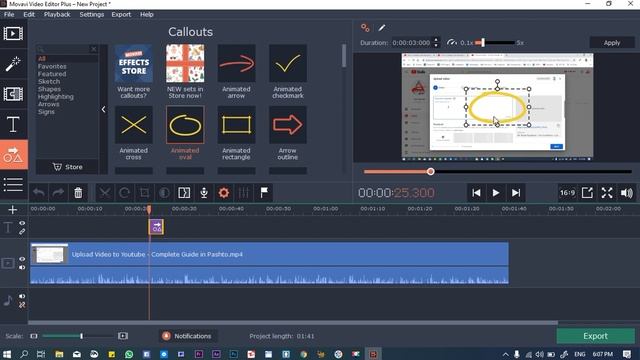Click the speed slider handle
This screenshot has height=360, width=640.
[x=483, y=42]
